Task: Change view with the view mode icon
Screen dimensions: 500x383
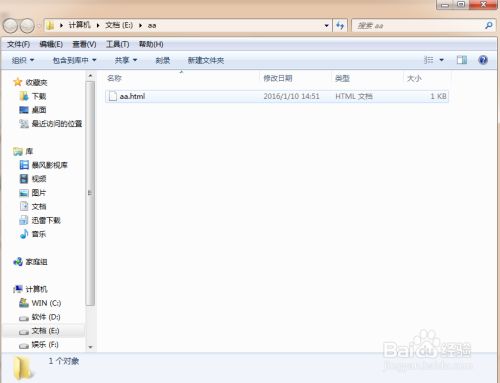Action: [429, 60]
